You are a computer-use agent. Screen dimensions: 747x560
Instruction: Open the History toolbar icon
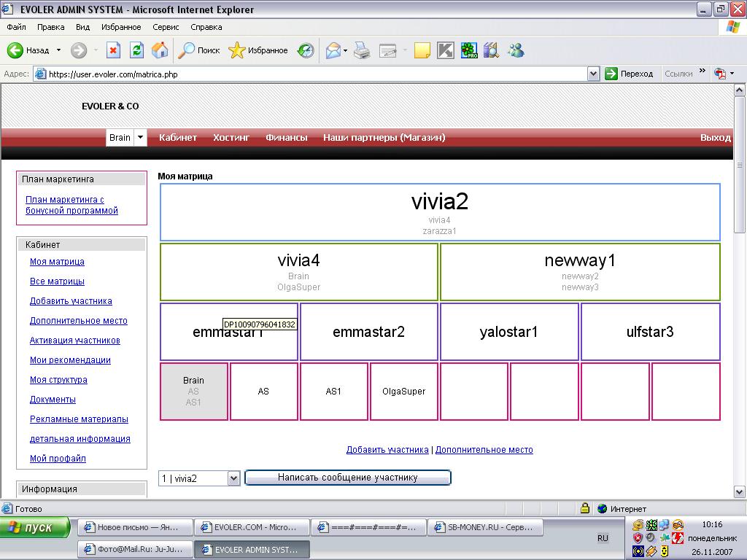tap(306, 50)
